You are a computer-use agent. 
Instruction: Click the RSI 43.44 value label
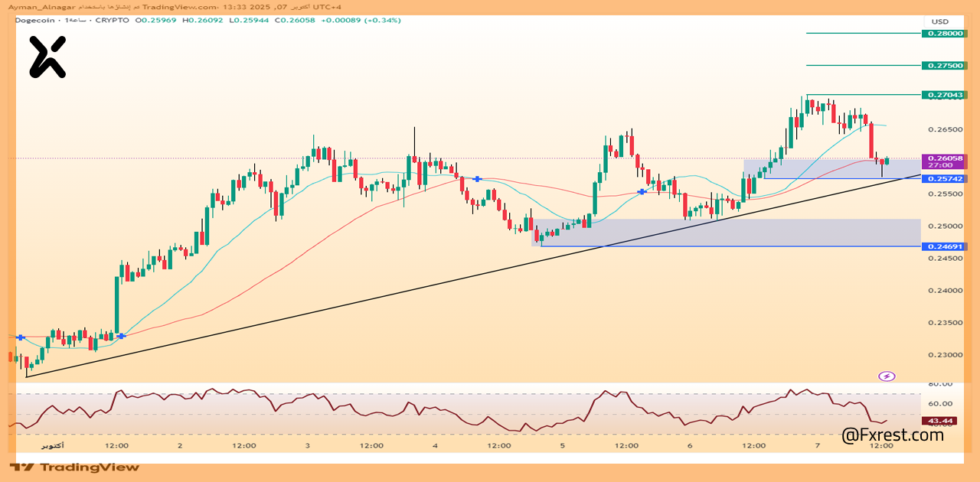point(939,421)
